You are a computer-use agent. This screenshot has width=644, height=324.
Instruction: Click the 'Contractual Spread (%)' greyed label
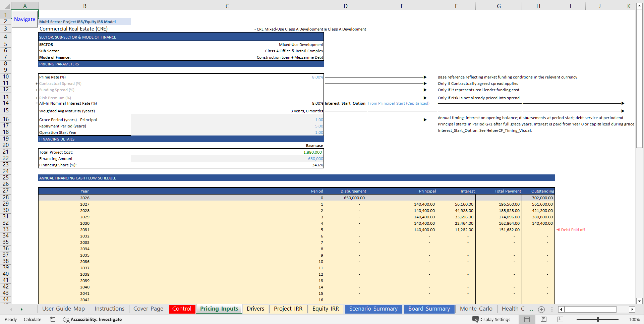[x=60, y=84]
